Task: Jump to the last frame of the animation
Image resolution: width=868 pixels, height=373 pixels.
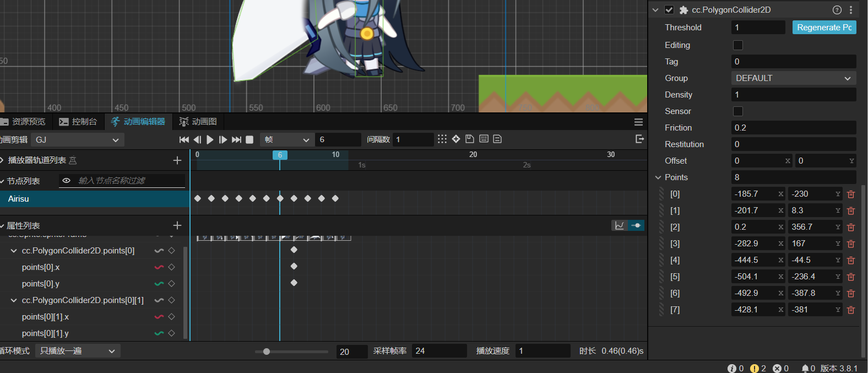Action: coord(236,140)
